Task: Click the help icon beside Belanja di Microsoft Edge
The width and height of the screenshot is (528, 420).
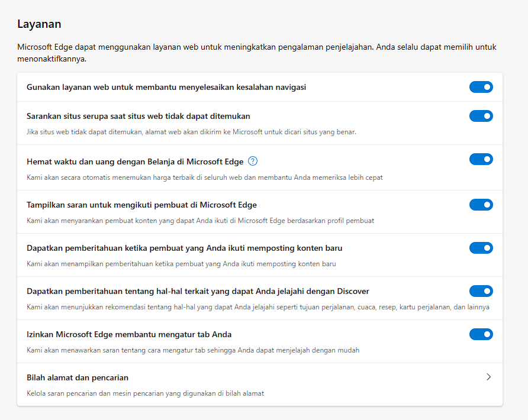Action: 253,161
